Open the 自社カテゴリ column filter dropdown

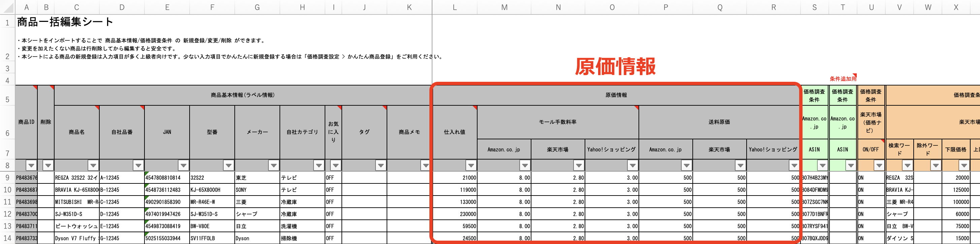point(319,165)
